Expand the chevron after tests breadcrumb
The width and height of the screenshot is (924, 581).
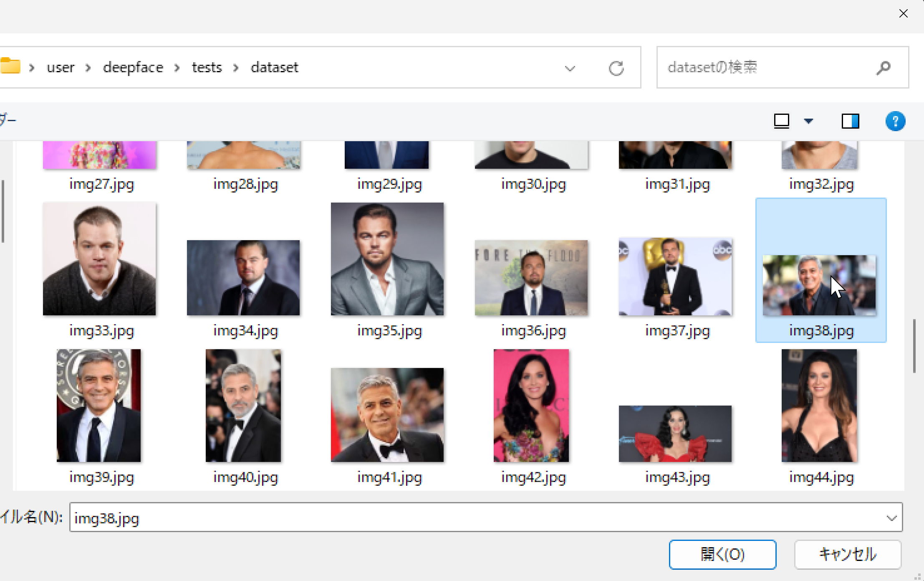pyautogui.click(x=236, y=68)
